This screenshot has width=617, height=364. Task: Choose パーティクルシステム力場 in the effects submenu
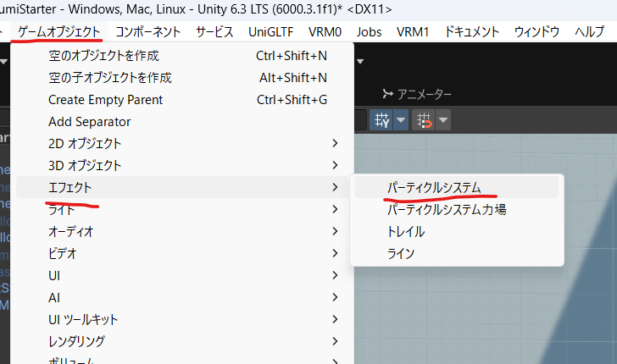tap(447, 209)
